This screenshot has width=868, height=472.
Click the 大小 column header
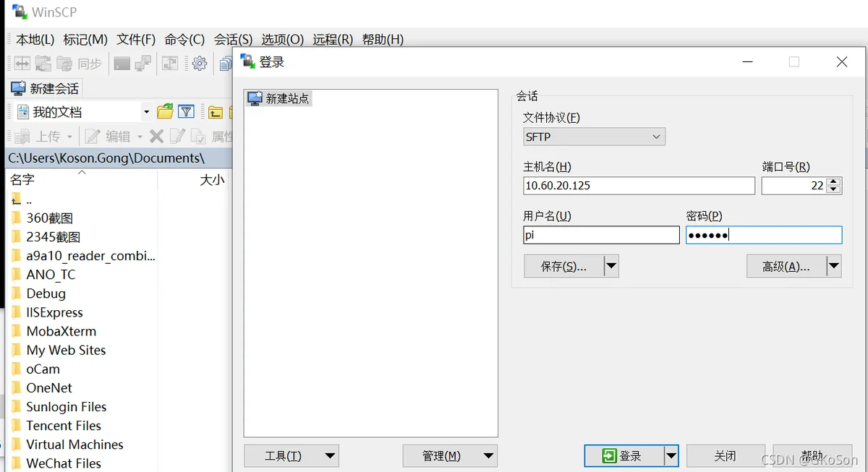(195, 179)
